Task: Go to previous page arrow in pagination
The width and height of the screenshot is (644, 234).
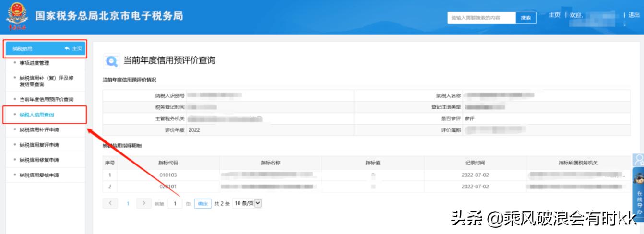Action: coord(110,203)
